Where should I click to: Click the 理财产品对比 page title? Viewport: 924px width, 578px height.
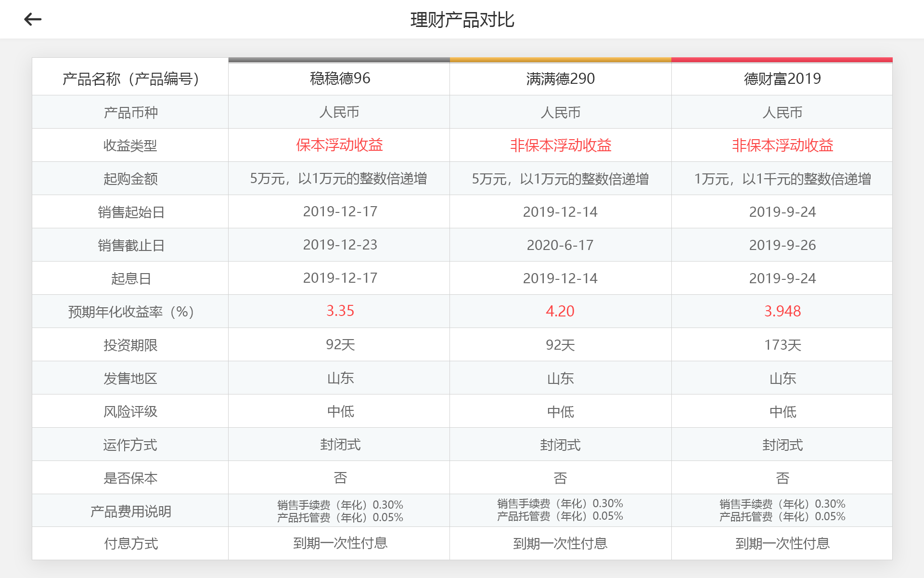[462, 20]
